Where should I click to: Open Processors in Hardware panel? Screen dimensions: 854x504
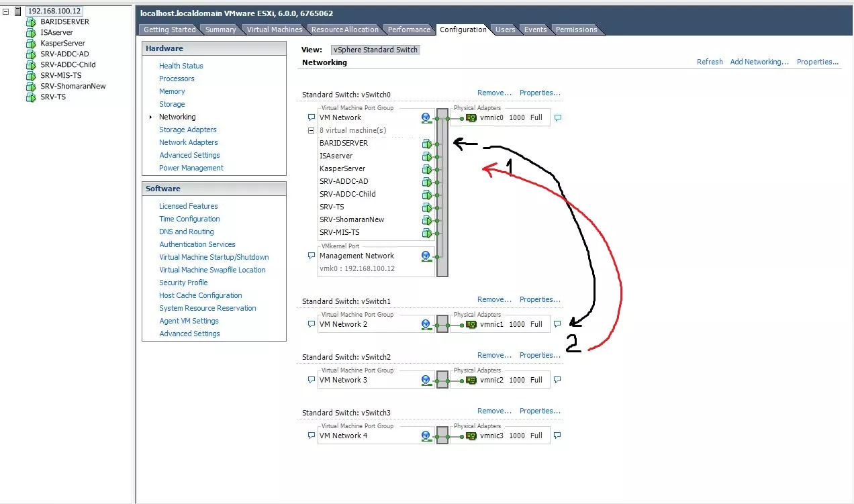[x=177, y=79]
